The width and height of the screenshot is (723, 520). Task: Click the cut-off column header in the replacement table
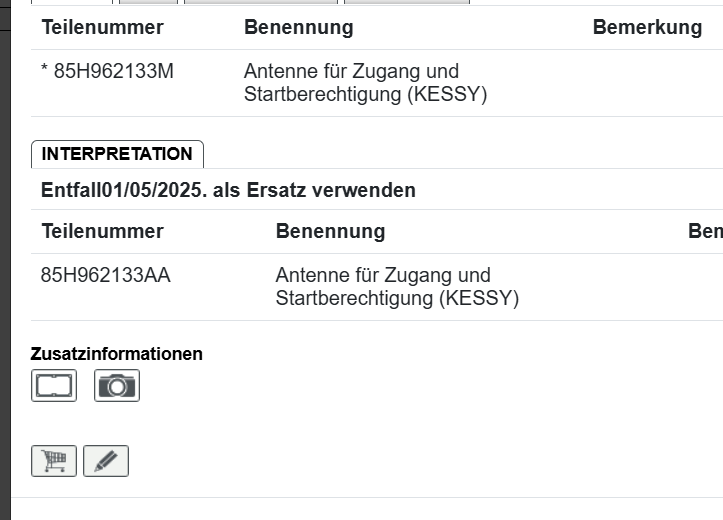point(705,232)
